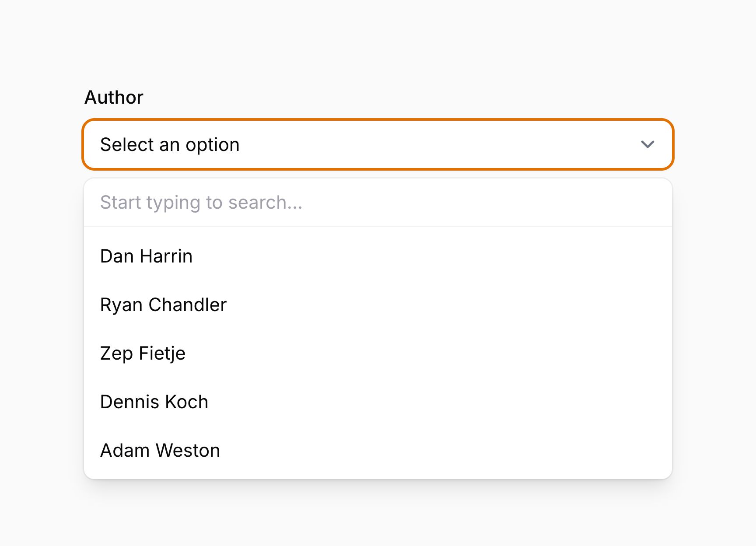Choose the second author Ryan Chandler
Viewport: 756px width, 546px height.
tap(163, 304)
